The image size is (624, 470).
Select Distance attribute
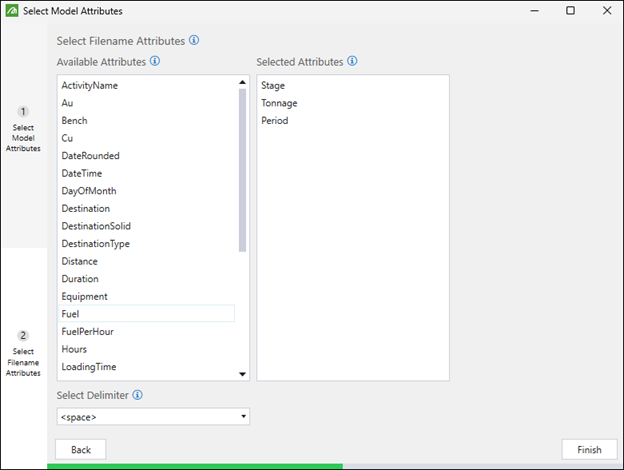[146, 261]
